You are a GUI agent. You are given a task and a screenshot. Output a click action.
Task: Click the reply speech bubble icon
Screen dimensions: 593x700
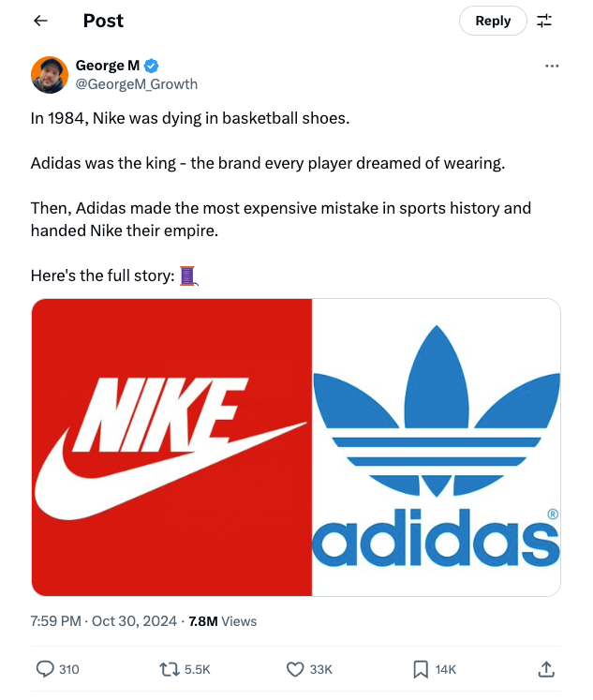45,669
